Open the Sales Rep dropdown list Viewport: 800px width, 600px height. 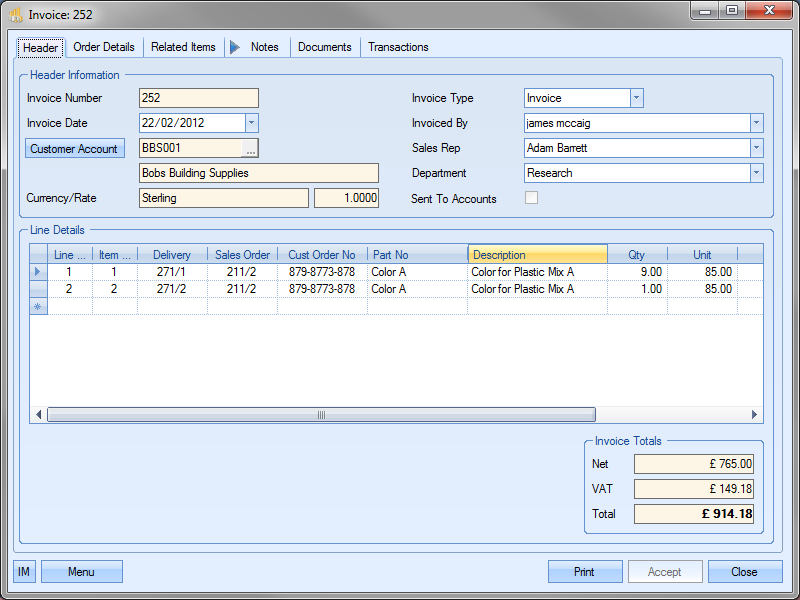pyautogui.click(x=756, y=148)
